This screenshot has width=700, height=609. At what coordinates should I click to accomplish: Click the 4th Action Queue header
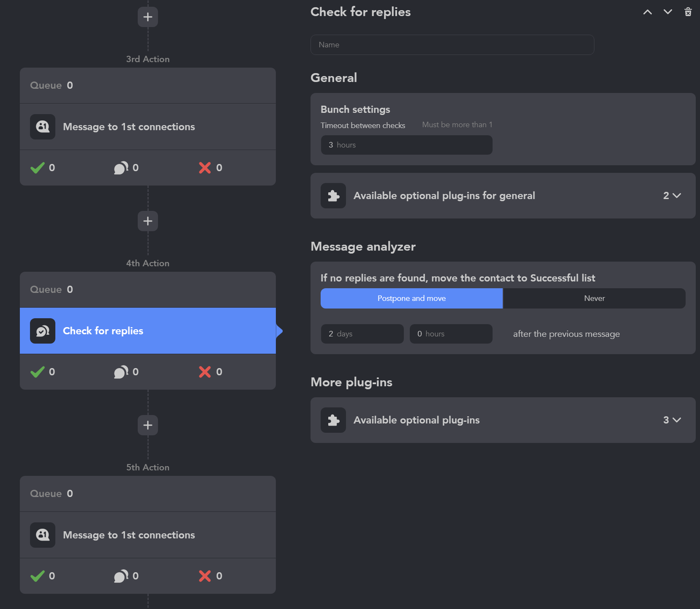[148, 289]
